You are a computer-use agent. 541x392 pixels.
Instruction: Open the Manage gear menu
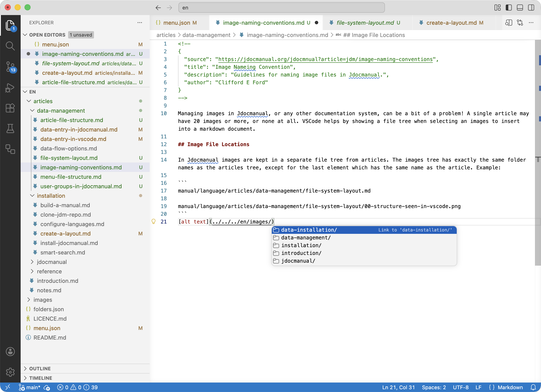pyautogui.click(x=10, y=372)
